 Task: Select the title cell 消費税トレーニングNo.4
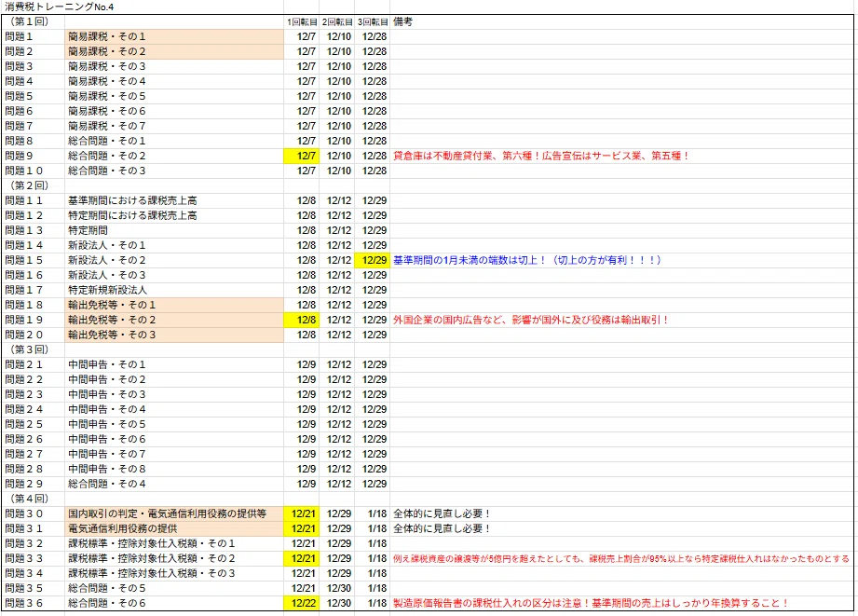click(x=59, y=7)
